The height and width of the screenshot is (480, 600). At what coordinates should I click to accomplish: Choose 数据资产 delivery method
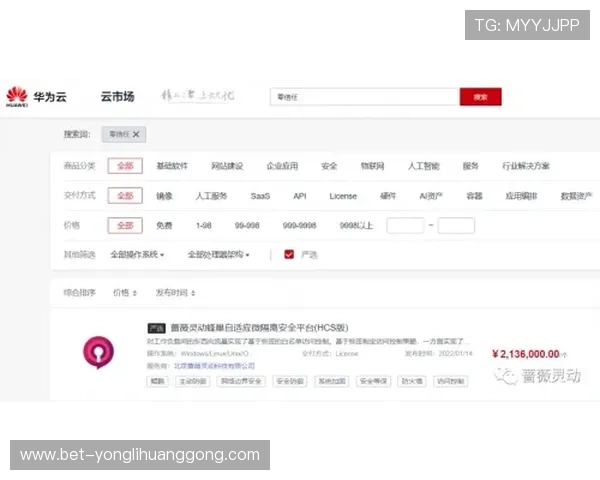tap(577, 196)
